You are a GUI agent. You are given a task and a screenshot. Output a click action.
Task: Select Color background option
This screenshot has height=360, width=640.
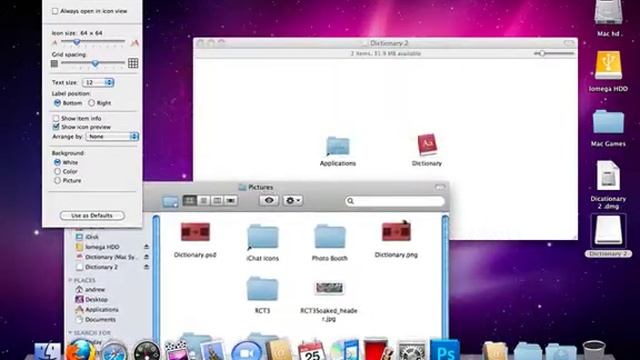(x=58, y=171)
